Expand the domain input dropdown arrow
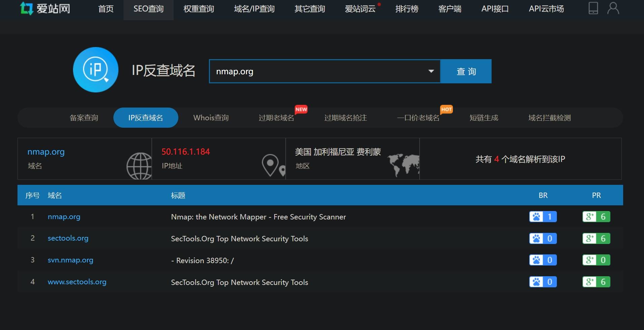The width and height of the screenshot is (644, 330). pyautogui.click(x=431, y=71)
